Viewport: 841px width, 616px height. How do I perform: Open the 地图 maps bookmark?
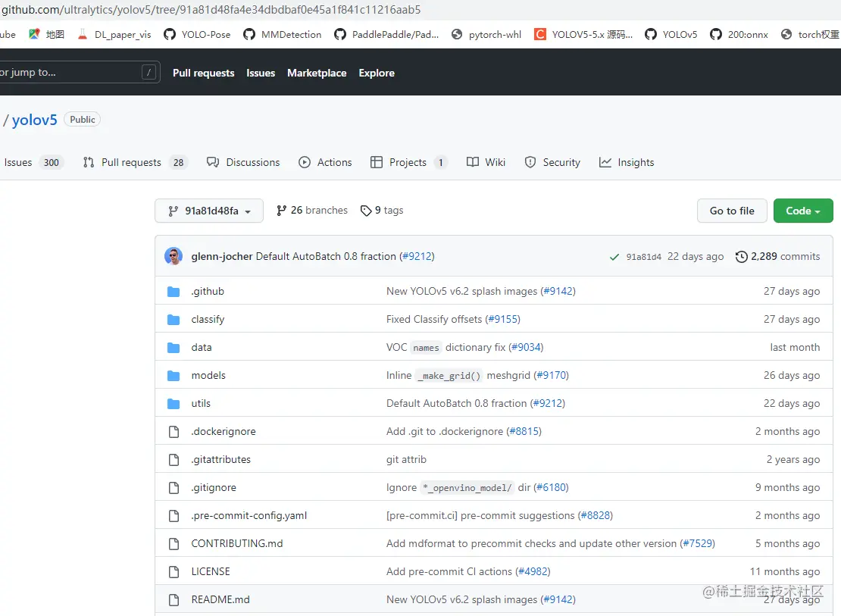47,34
